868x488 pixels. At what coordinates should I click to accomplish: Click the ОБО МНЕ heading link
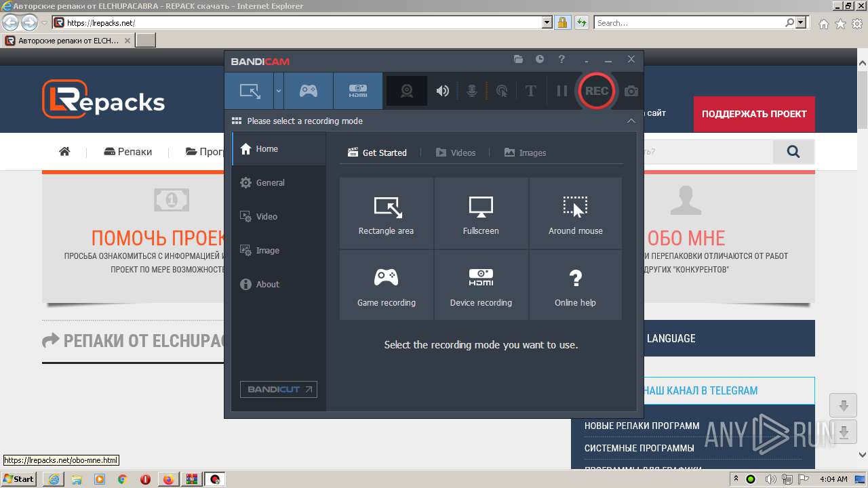686,238
